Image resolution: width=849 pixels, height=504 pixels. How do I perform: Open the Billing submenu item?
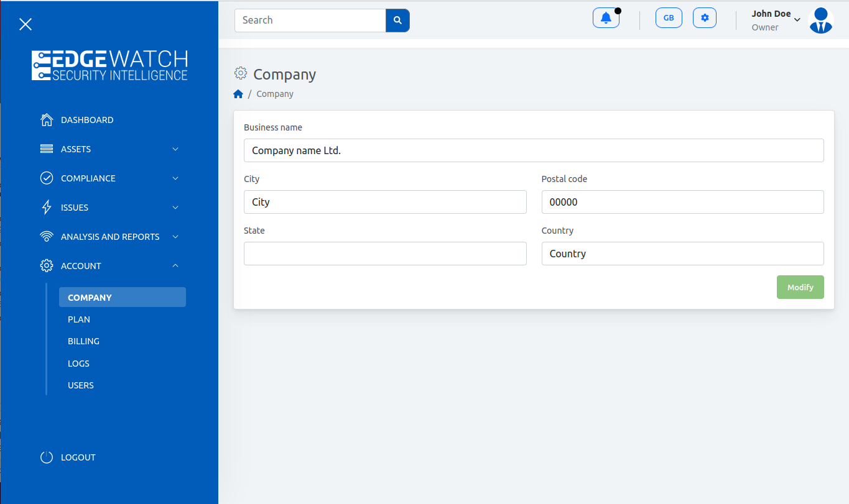tap(83, 341)
